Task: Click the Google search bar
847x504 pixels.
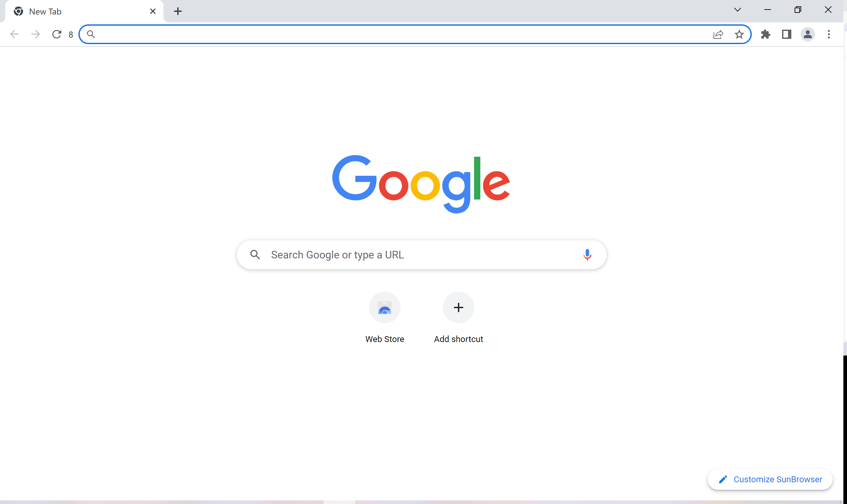Action: (421, 254)
